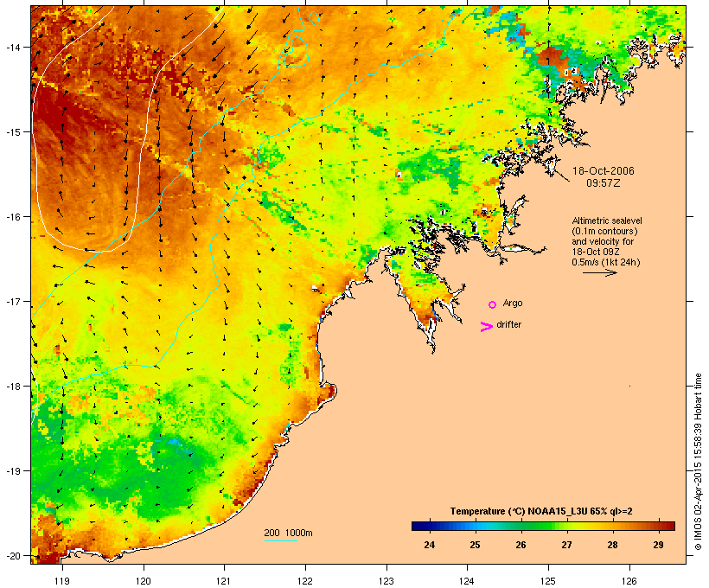Click the longitude axis label 122
The image size is (709, 588).
point(305,581)
